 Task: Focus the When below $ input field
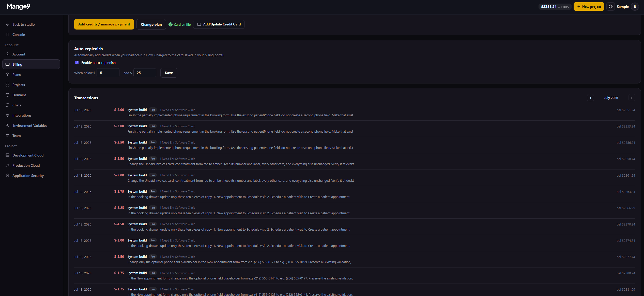coord(108,73)
